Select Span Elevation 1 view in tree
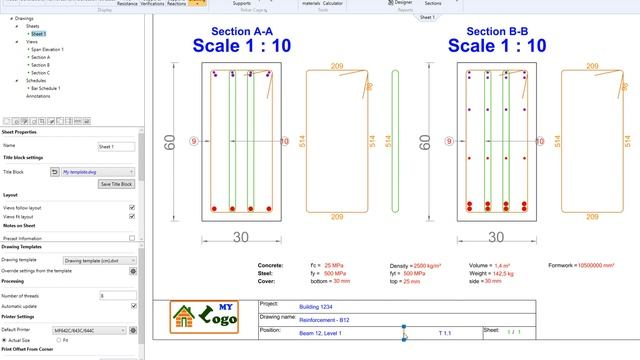Screen dimensions: 640x360 [47, 49]
